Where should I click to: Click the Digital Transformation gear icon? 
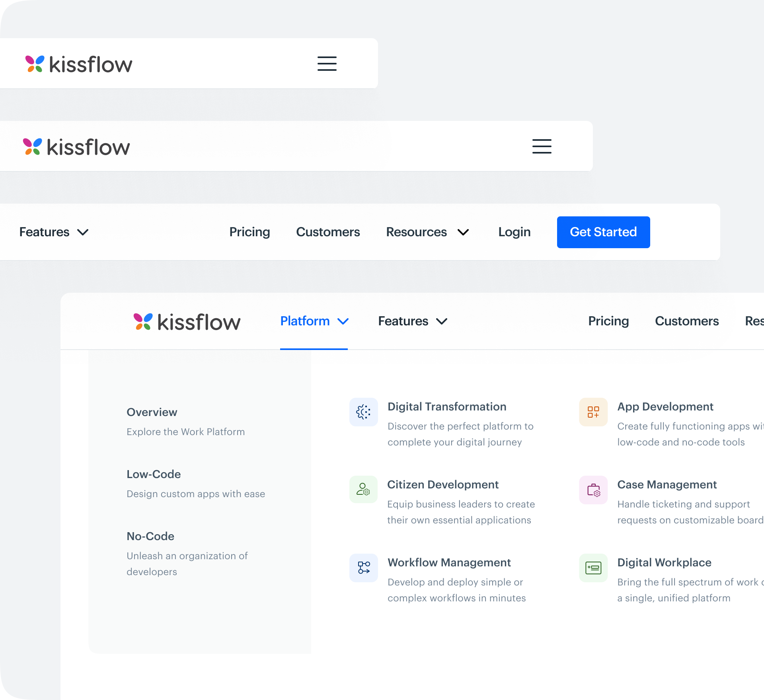(x=364, y=412)
